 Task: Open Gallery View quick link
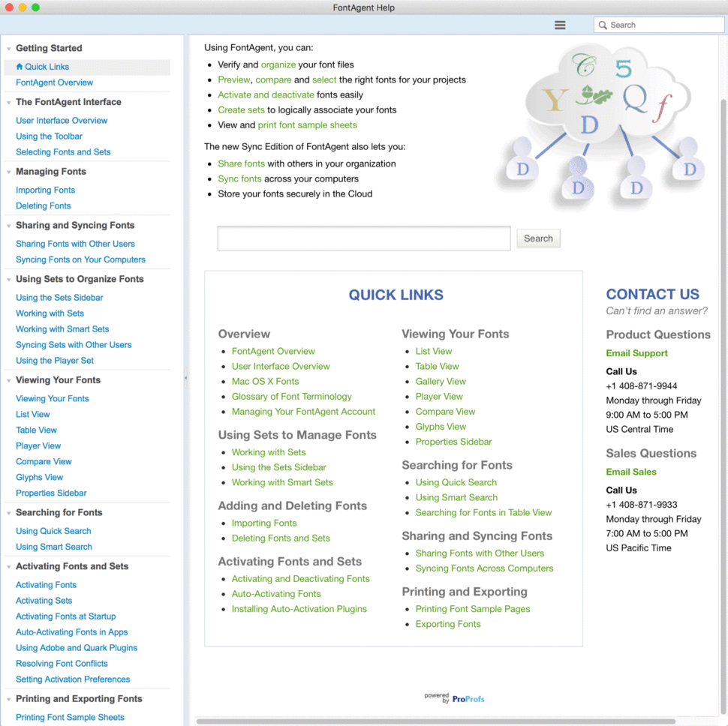tap(440, 382)
